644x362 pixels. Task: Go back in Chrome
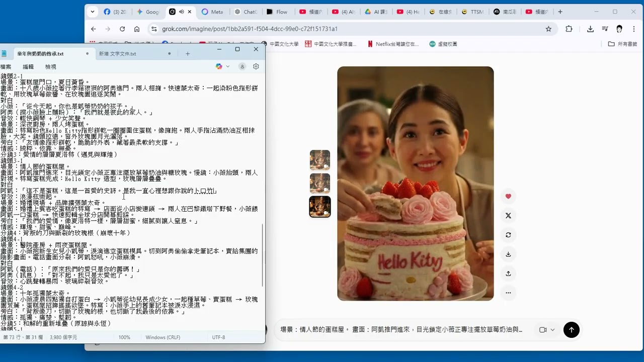(93, 29)
